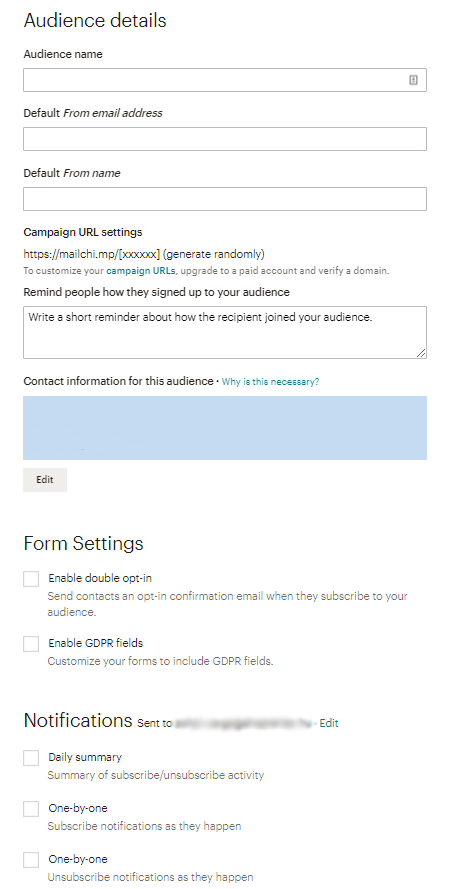Edit the notifications email address
Viewport: 453px width, 889px height.
329,723
